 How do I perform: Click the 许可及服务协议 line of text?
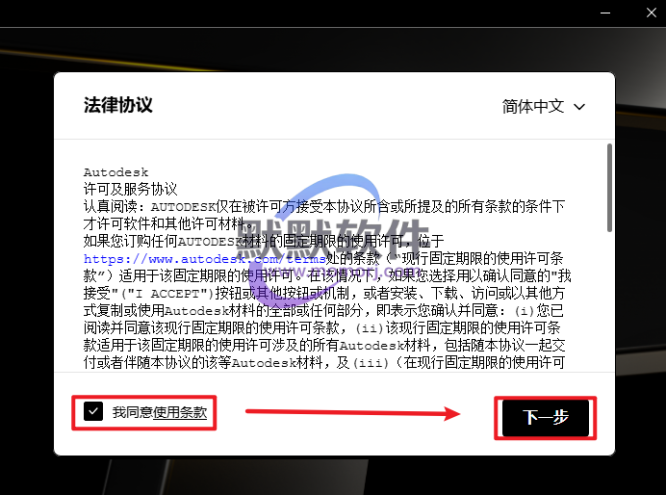click(130, 188)
